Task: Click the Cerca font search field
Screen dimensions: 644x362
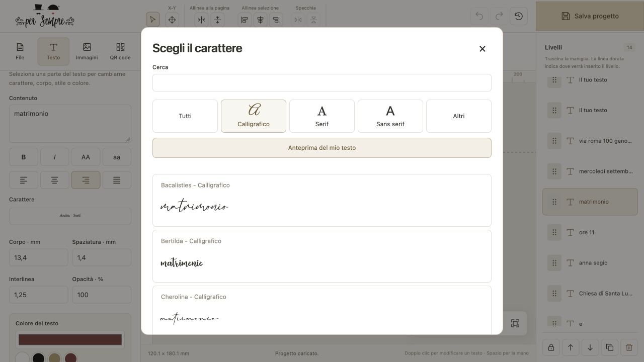Action: [322, 83]
